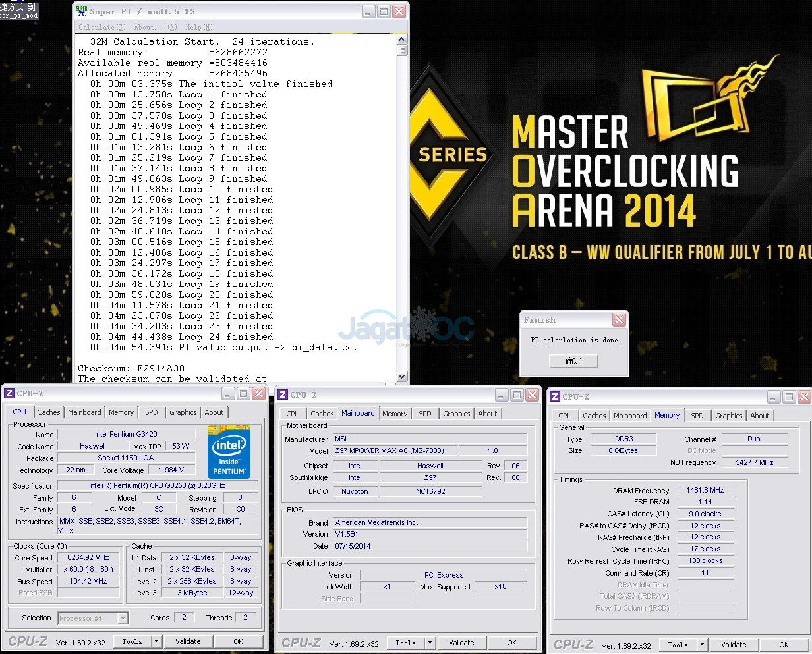
Task: Click OK in the Memory tab CPU-Z window
Action: click(784, 645)
